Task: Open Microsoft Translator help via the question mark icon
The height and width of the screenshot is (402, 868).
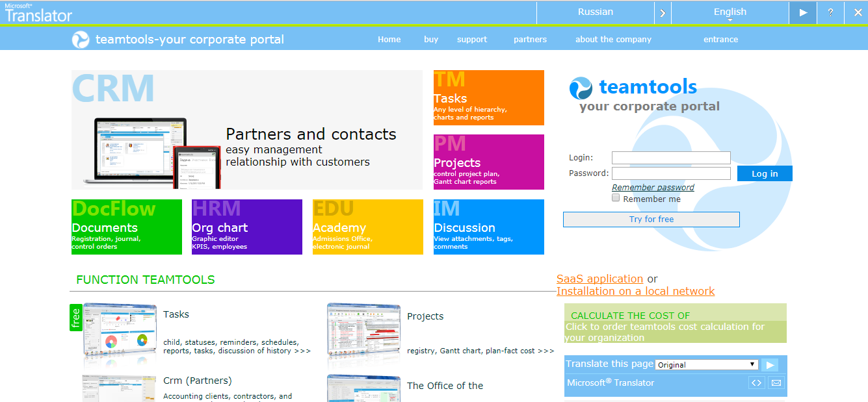Action: (x=830, y=12)
